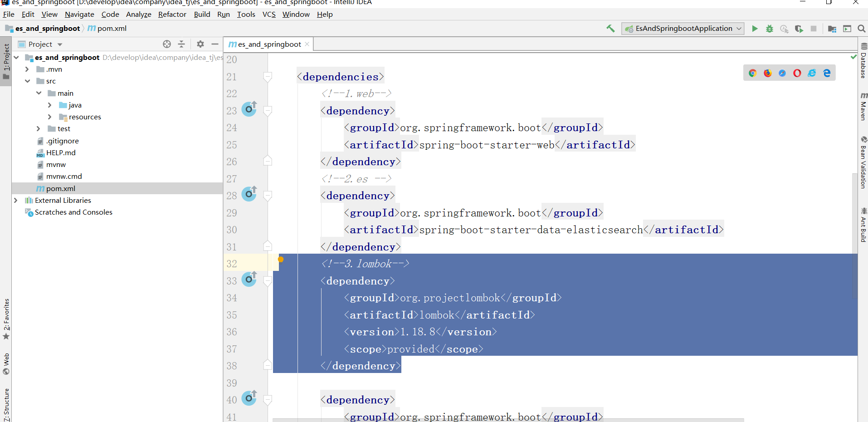Open the File menu
Screen dimensions: 868x422
[x=9, y=14]
